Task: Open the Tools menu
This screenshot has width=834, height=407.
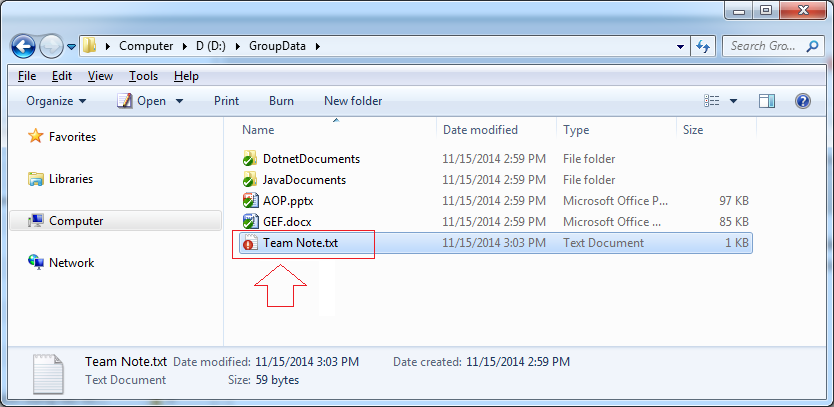Action: tap(143, 76)
